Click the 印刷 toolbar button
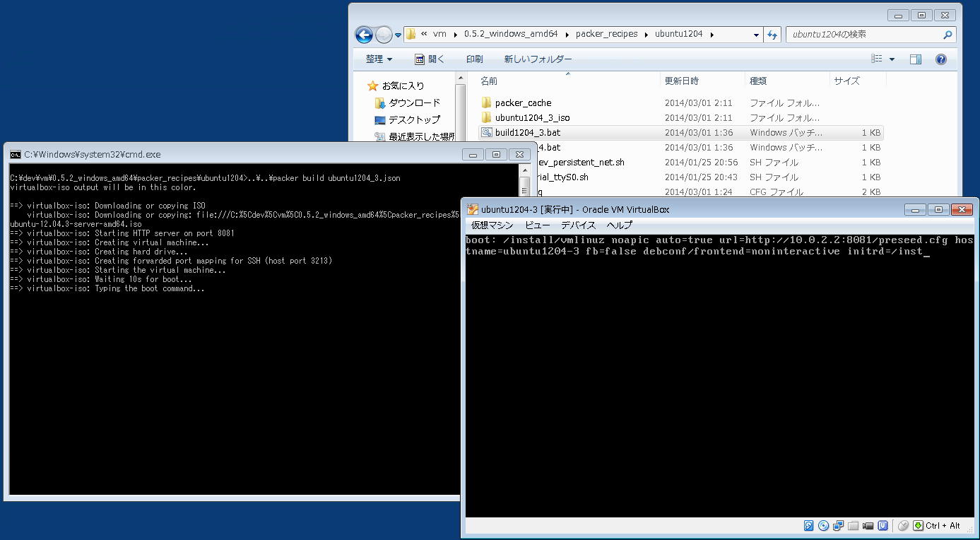 coord(474,59)
